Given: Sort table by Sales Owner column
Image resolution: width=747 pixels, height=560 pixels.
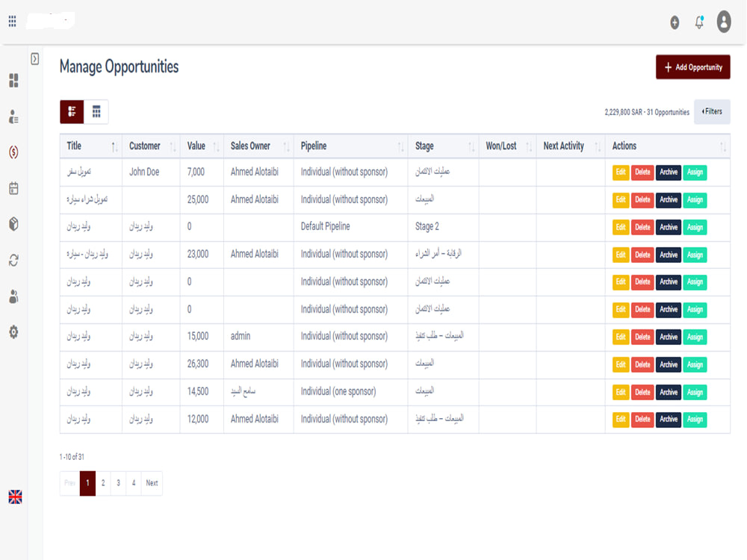Looking at the screenshot, I should click(258, 146).
